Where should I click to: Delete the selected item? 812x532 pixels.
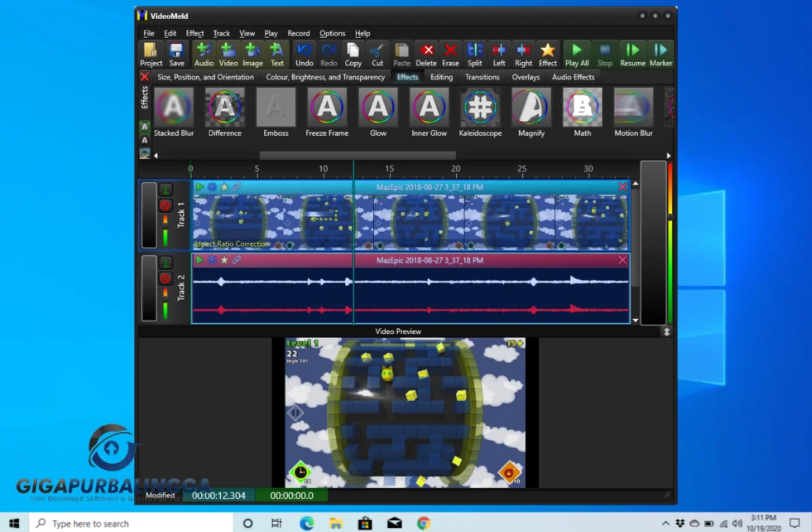(x=426, y=54)
